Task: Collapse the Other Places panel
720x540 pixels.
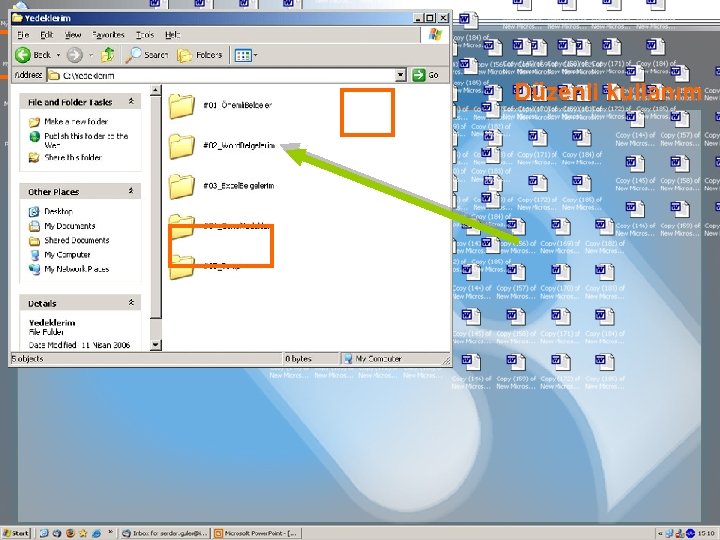Action: [131, 191]
